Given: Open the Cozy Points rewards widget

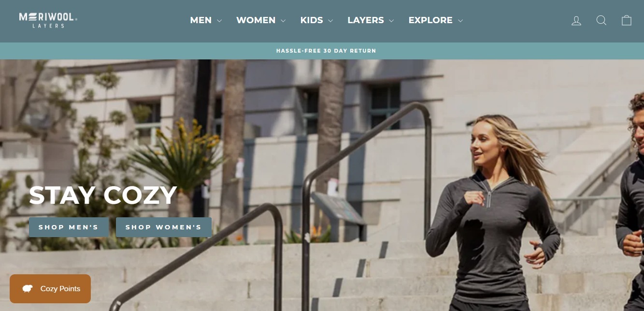Looking at the screenshot, I should coord(50,289).
